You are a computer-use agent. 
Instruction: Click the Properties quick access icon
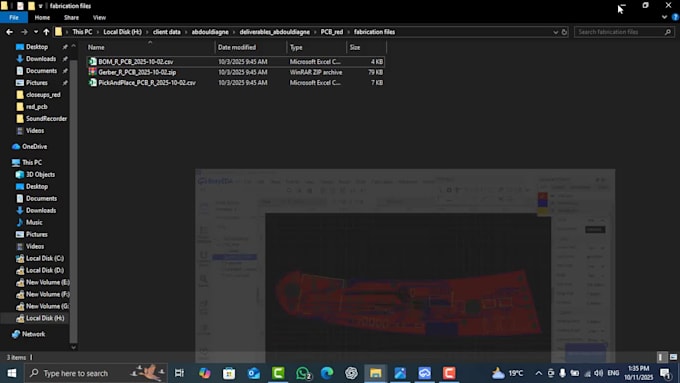click(20, 6)
